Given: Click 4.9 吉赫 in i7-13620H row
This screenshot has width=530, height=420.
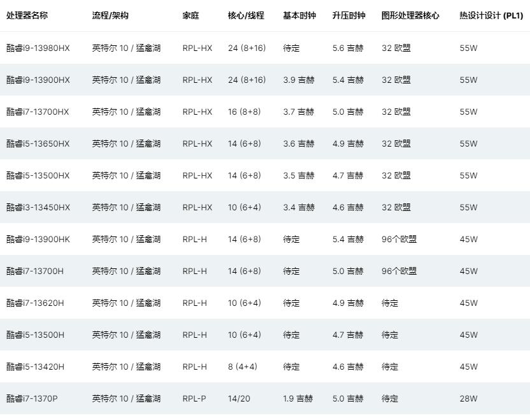Looking at the screenshot, I should [348, 303].
